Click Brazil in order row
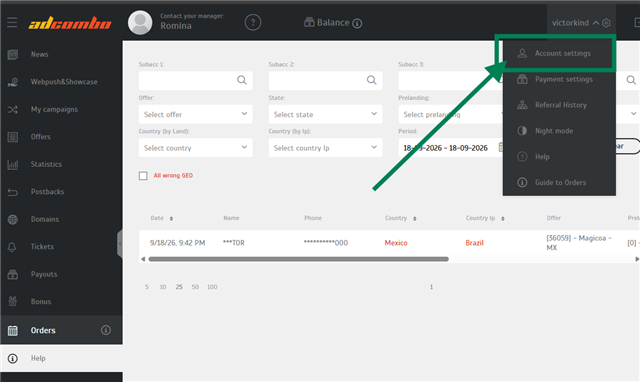The width and height of the screenshot is (640, 382). (474, 243)
